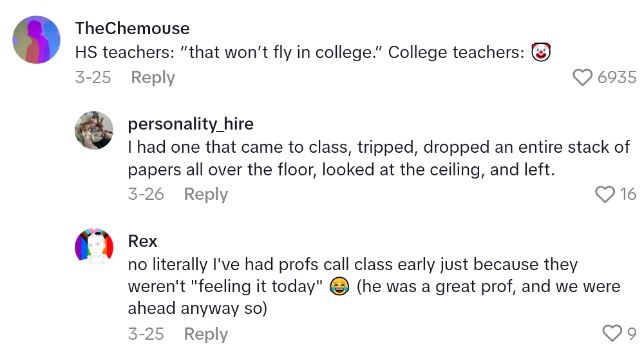Visit the personality_hire username link
Viewport: 644px width, 352px height.
click(x=191, y=124)
